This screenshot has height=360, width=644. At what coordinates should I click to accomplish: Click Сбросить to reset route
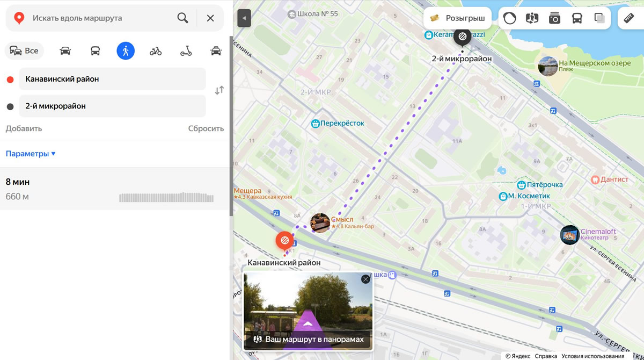click(206, 128)
